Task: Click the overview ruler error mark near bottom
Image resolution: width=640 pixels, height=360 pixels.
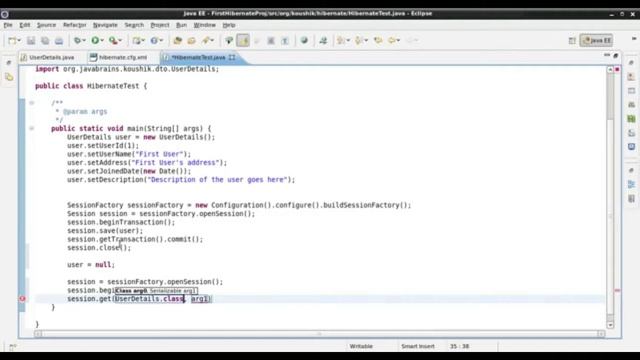Action: pyautogui.click(x=617, y=291)
